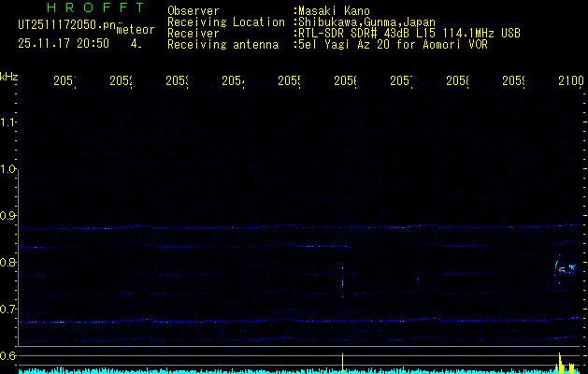Image resolution: width=588 pixels, height=374 pixels.
Task: Click the kHz axis unit label
Action: click(9, 77)
